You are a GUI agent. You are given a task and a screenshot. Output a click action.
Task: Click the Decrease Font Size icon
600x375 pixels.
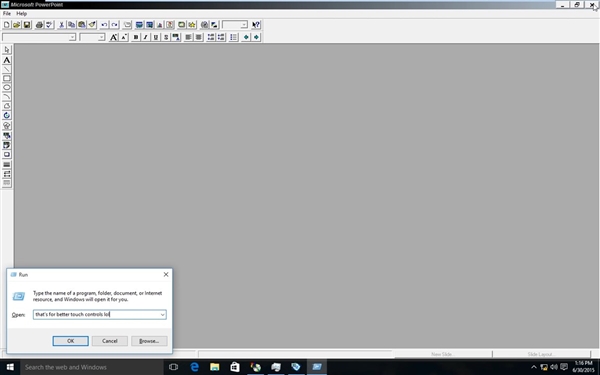[124, 37]
